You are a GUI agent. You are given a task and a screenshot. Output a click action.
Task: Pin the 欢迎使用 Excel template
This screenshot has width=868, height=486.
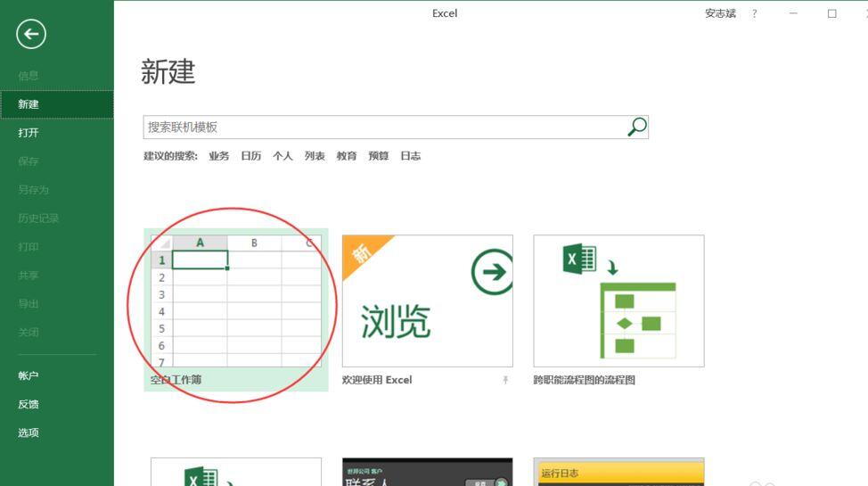[505, 380]
